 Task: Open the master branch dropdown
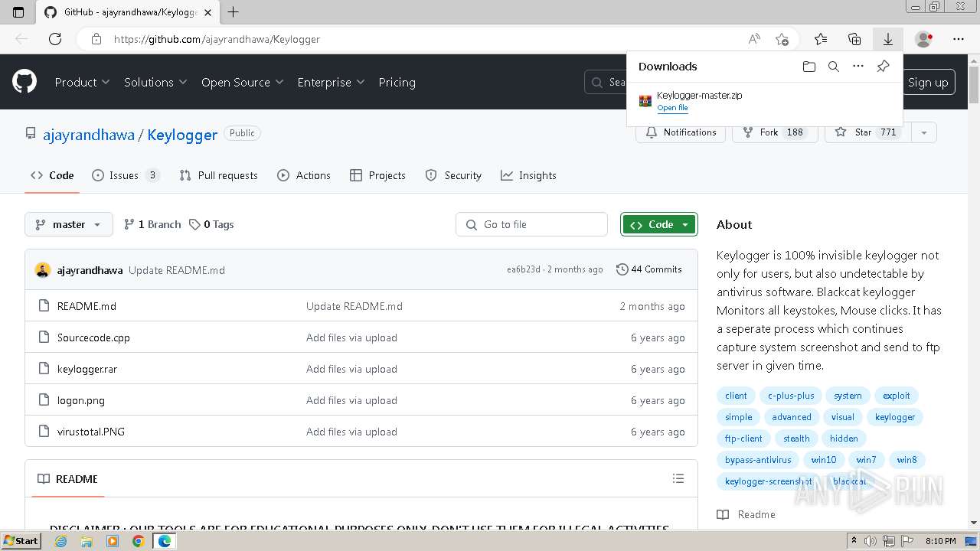tap(69, 224)
